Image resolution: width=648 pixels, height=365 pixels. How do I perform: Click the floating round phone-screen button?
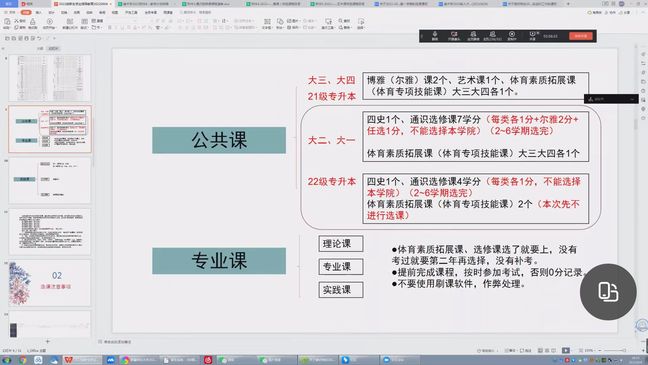point(608,292)
